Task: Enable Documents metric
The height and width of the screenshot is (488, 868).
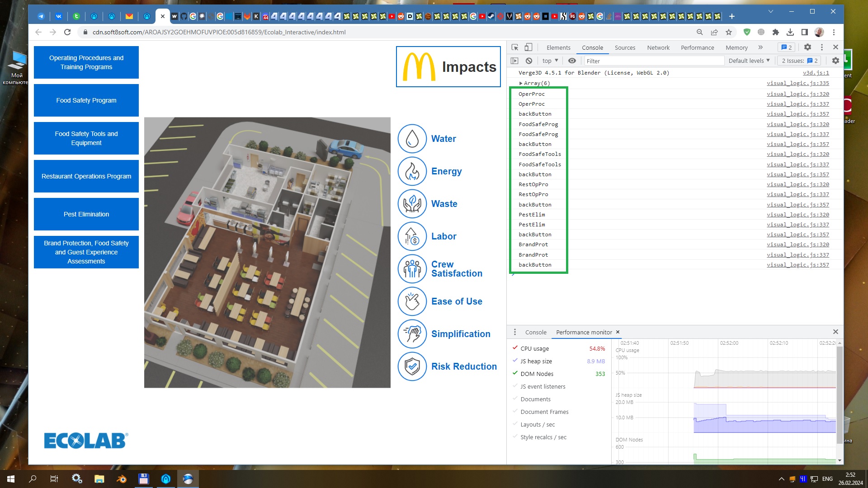Action: click(x=515, y=399)
